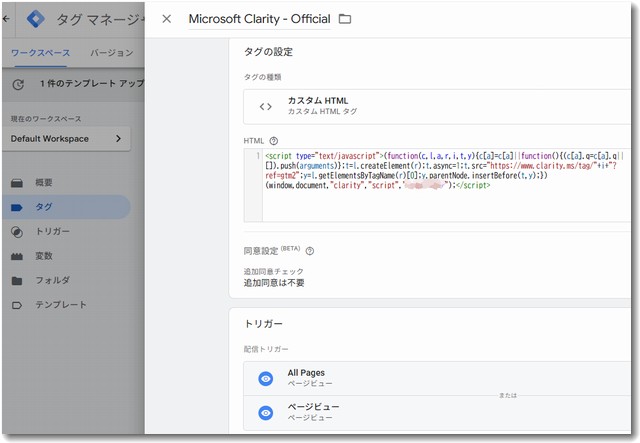Click the トリガー section heading
This screenshot has height=443, width=640.
click(x=263, y=324)
